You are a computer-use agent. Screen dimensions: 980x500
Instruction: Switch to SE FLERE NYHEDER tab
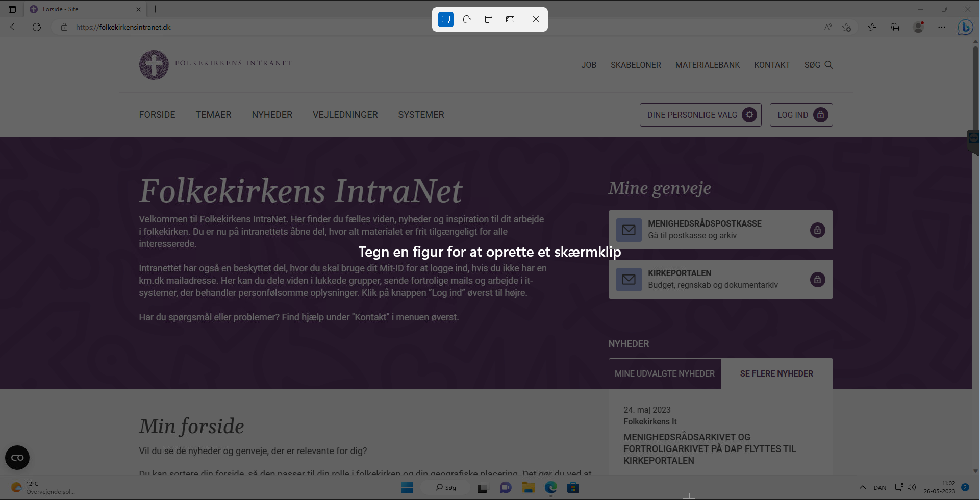click(776, 373)
